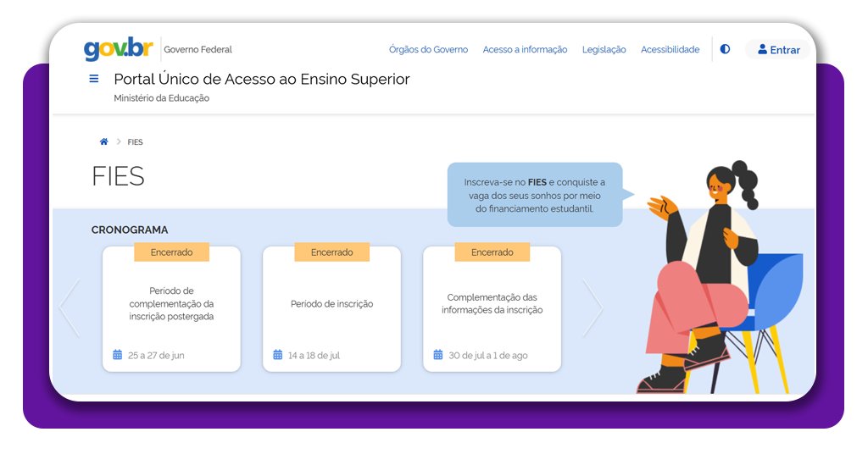The width and height of the screenshot is (868, 454).
Task: Click calendar icon beside 25 a 27 de jun
Action: click(x=118, y=355)
